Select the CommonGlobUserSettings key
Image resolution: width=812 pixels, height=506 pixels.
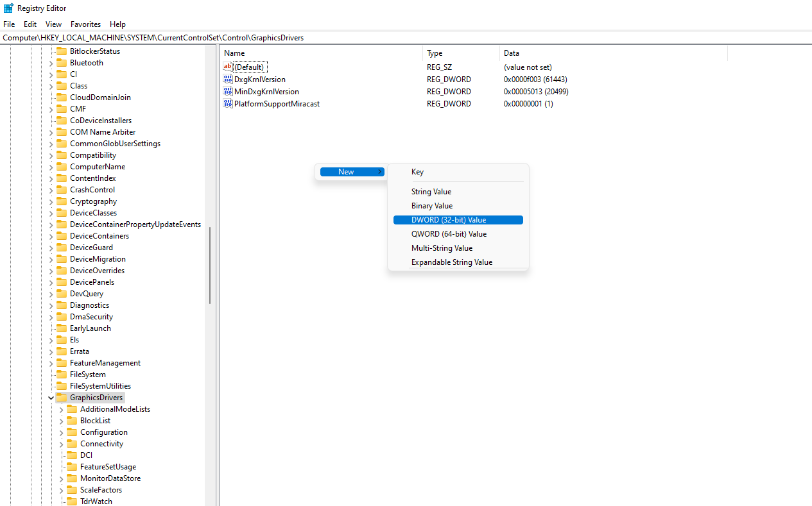coord(115,144)
